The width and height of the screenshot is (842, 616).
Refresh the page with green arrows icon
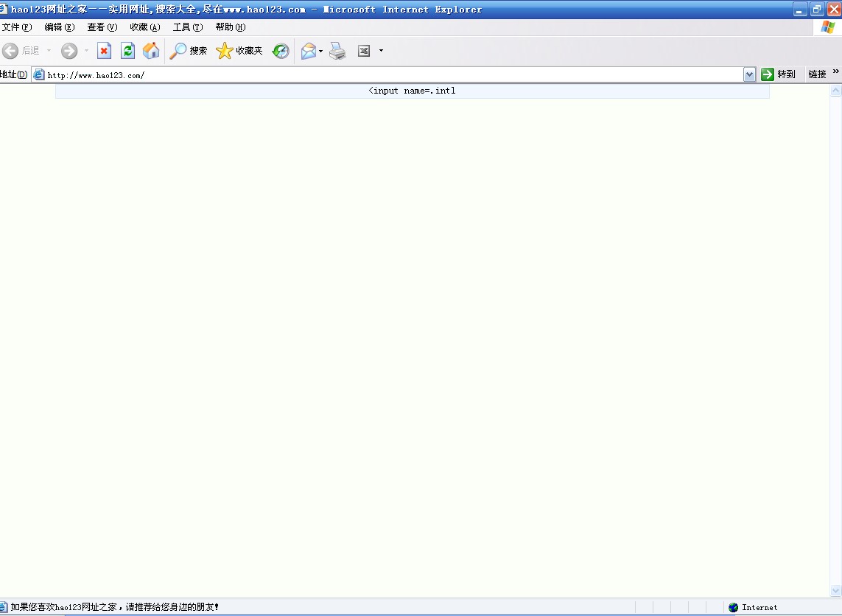(x=127, y=51)
